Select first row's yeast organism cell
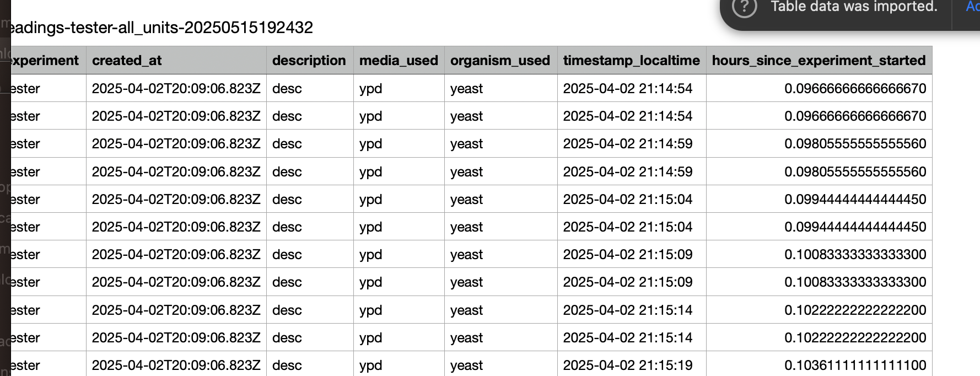Screen dimensions: 980x376 click(501, 88)
